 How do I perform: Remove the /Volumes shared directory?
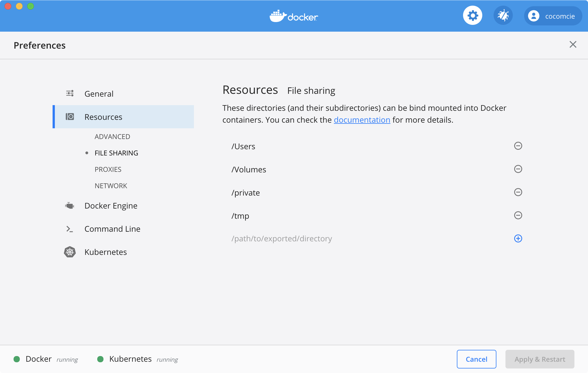(x=518, y=169)
